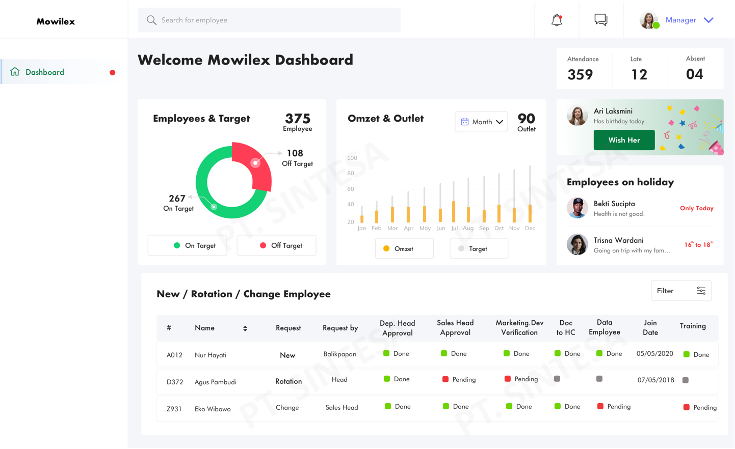Open the chat messages icon

pos(601,20)
